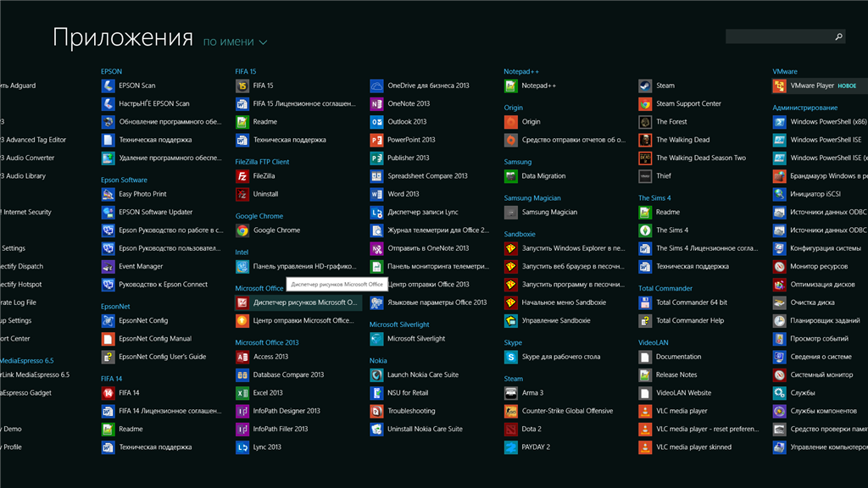This screenshot has width=868, height=488.
Task: Open Publisher 2013 icon
Action: coord(376,158)
